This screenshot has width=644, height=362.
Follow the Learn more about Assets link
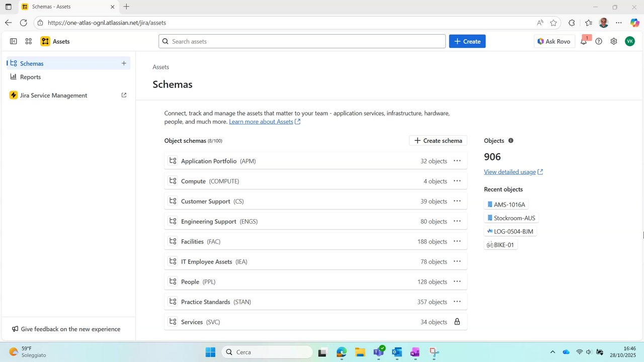(265, 122)
